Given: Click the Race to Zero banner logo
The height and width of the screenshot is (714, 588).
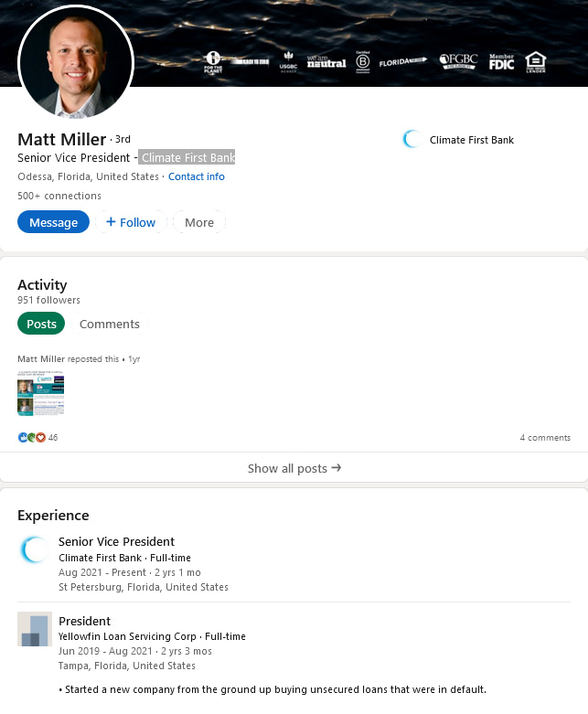Looking at the screenshot, I should [x=250, y=61].
